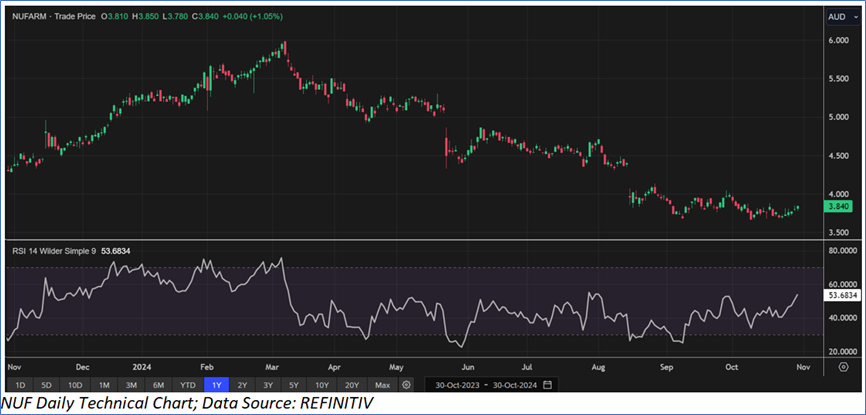
Task: Click the Aug label on the time axis
Action: (x=597, y=367)
